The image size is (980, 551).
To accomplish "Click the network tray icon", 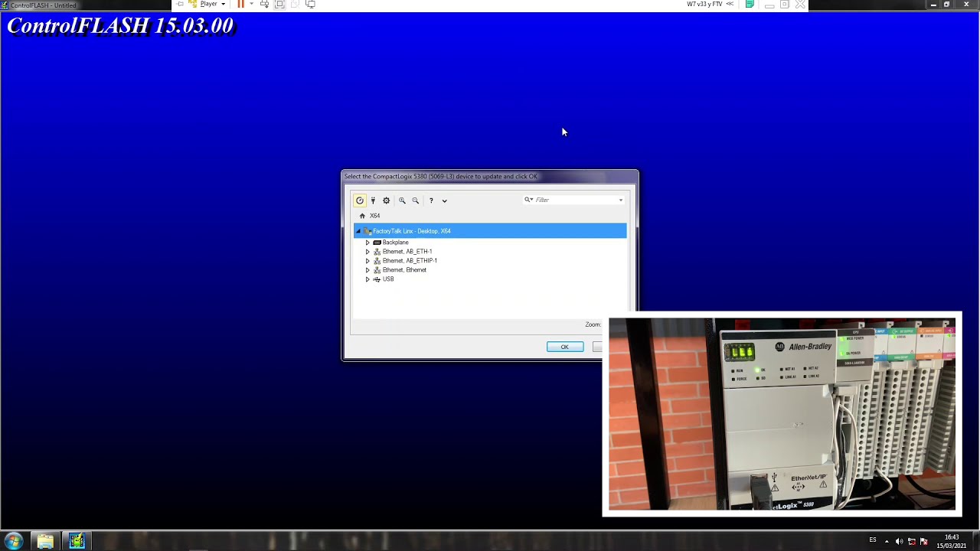I will (x=911, y=542).
